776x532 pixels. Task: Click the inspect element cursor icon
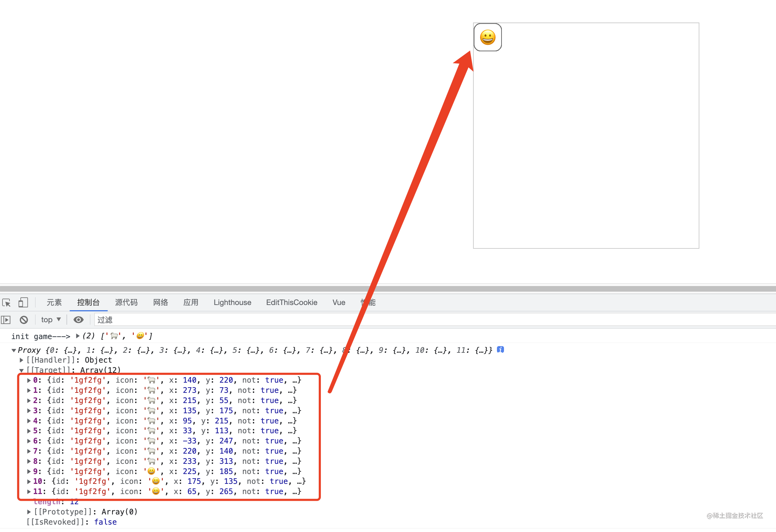[6, 303]
